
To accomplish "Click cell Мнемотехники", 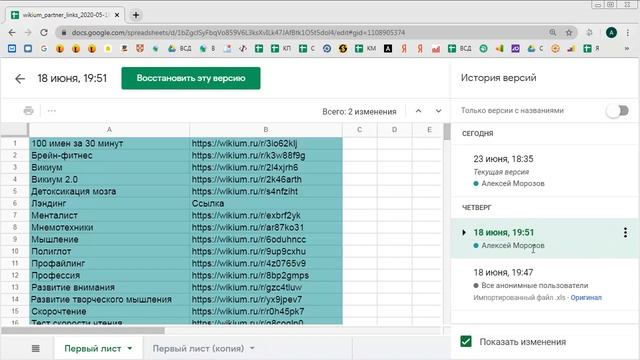I will (x=109, y=227).
